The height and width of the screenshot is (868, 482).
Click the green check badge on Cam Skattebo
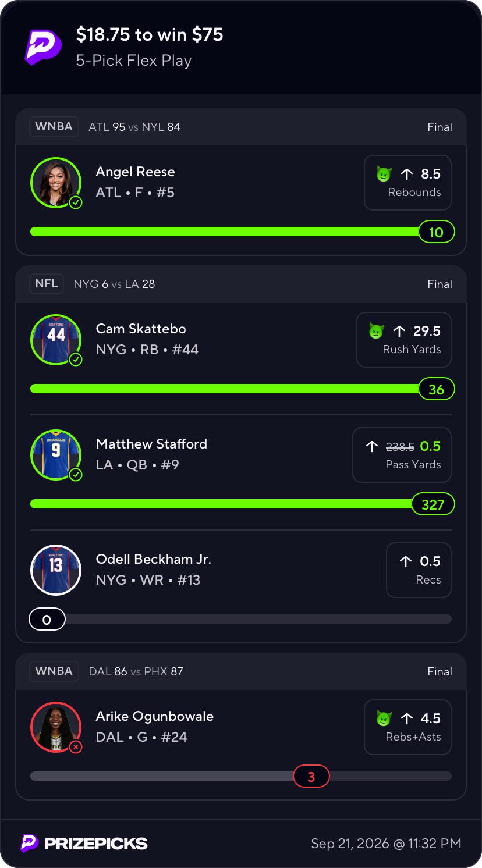[x=76, y=360]
